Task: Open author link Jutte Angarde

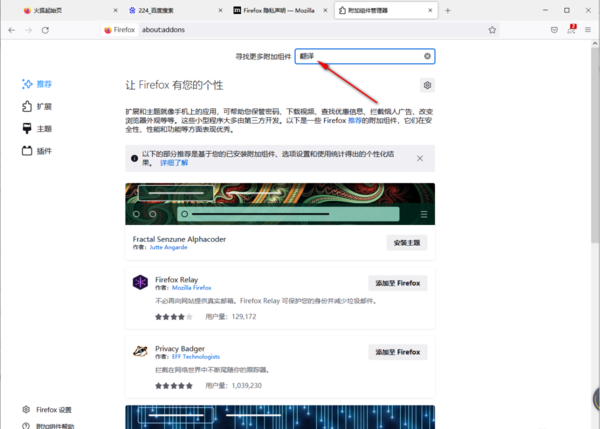Action: click(x=168, y=247)
